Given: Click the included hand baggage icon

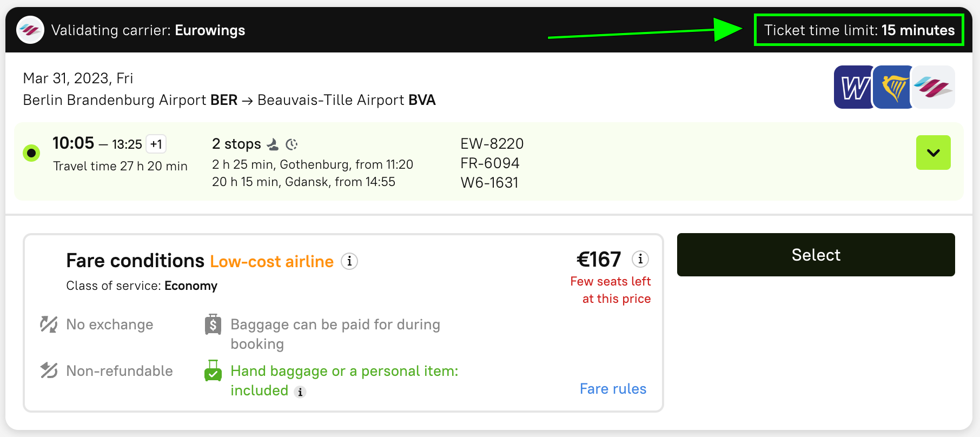Looking at the screenshot, I should tap(213, 371).
